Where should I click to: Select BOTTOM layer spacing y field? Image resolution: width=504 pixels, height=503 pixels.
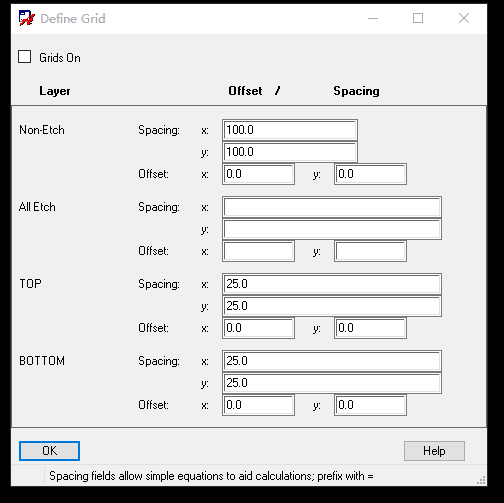[x=332, y=383]
